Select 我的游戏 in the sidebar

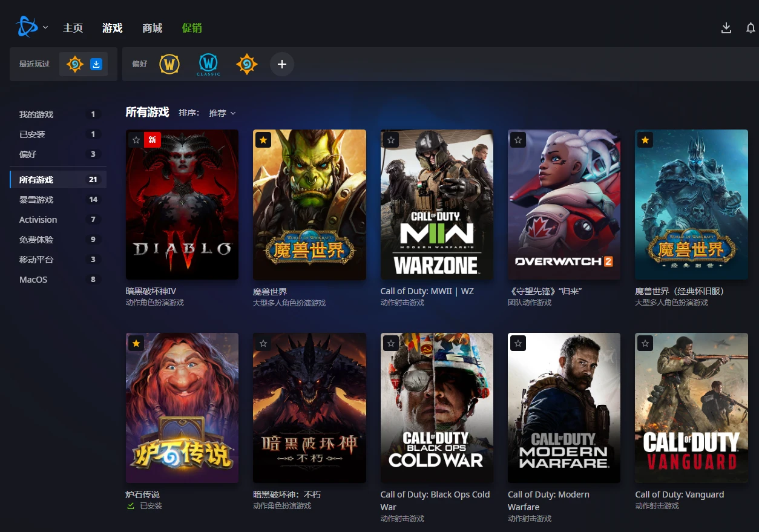[x=58, y=114]
